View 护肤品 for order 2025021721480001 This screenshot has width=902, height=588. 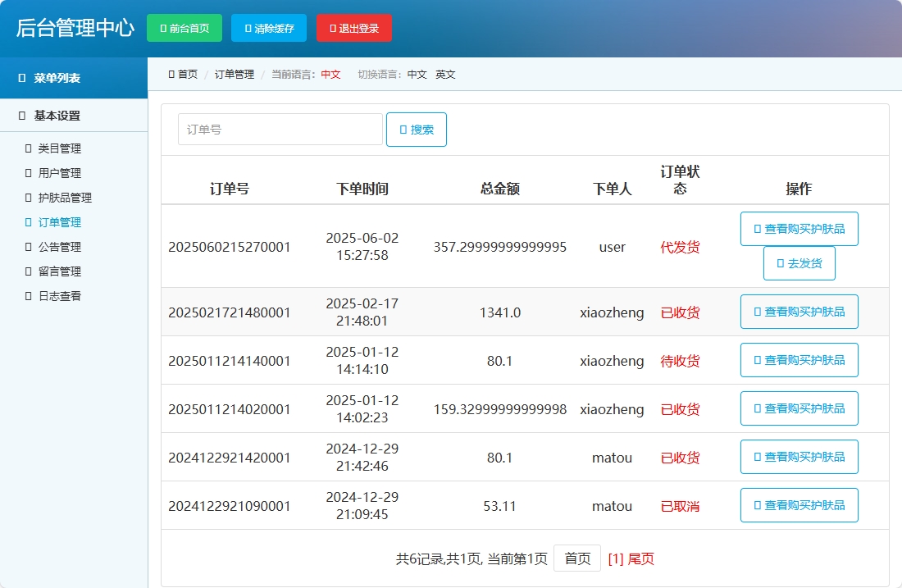point(799,312)
